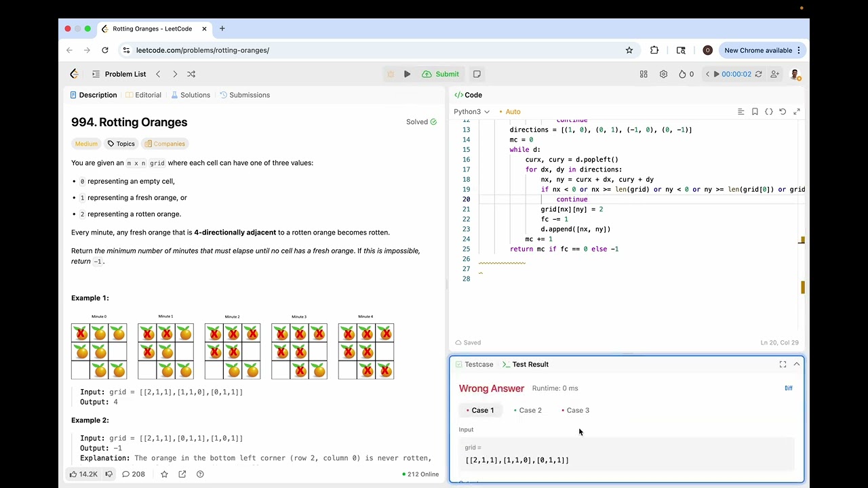Click the streak flame counter
Viewport: 868px width, 488px height.
686,74
